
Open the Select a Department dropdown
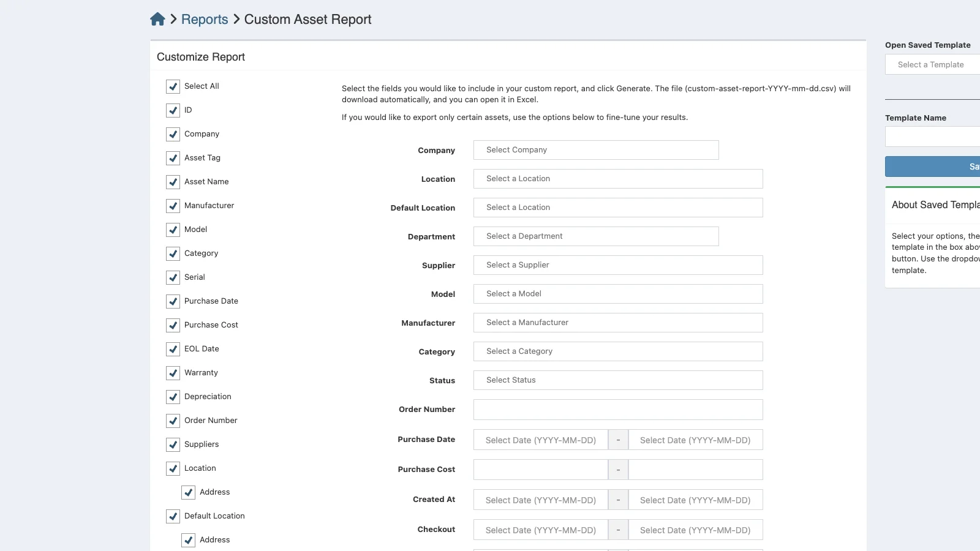(x=596, y=236)
